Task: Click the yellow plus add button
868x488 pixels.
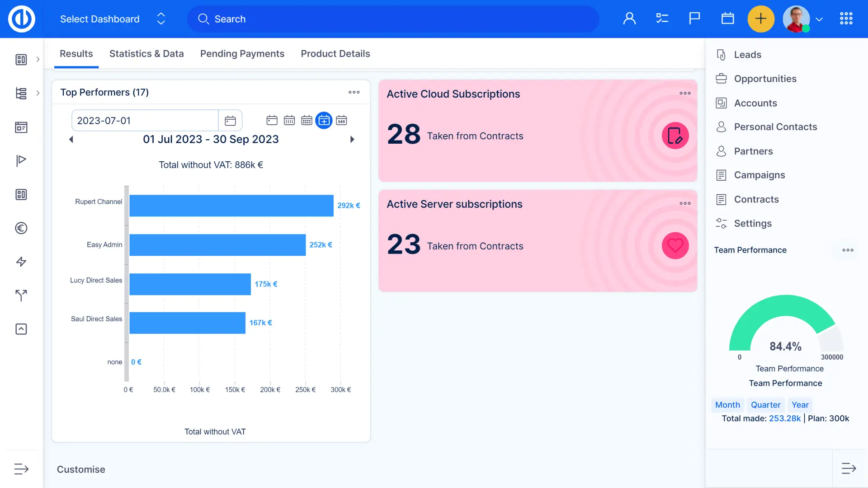Action: pyautogui.click(x=761, y=19)
